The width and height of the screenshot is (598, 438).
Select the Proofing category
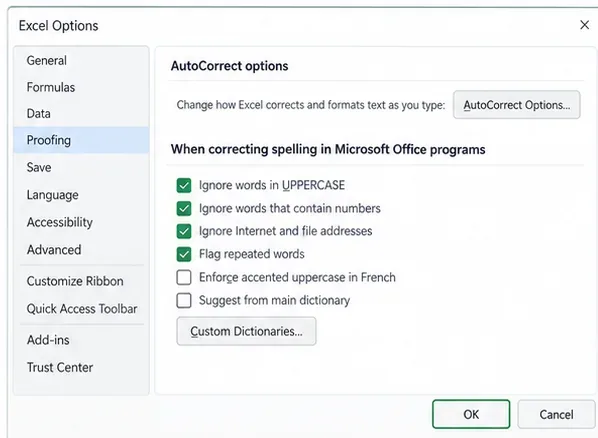click(81, 140)
